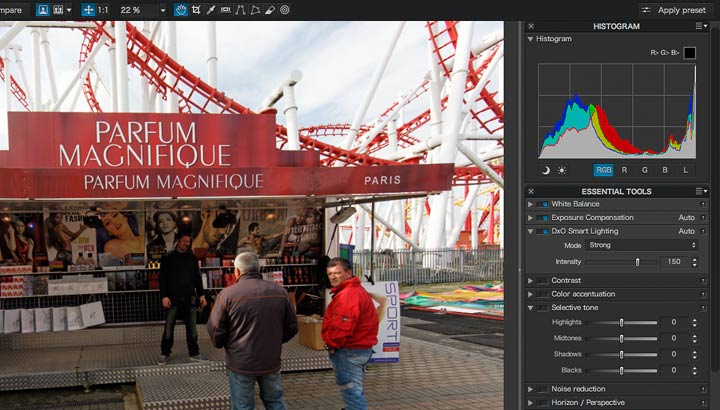The height and width of the screenshot is (410, 720).
Task: Select the white balance eyedropper tool
Action: point(211,10)
